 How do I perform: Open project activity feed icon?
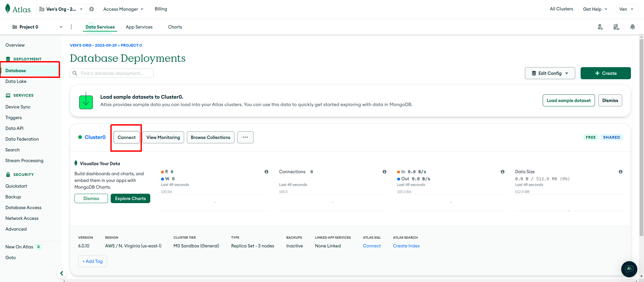tap(616, 27)
